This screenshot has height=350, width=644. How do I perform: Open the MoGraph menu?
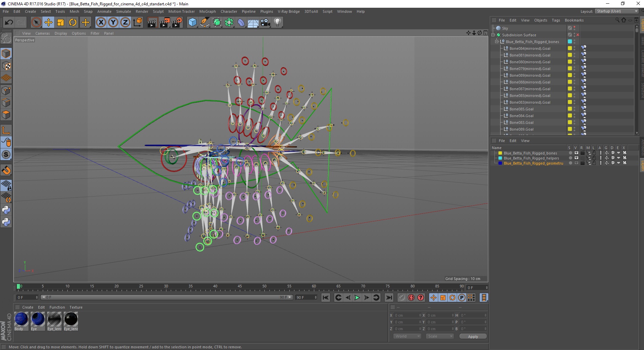(207, 11)
